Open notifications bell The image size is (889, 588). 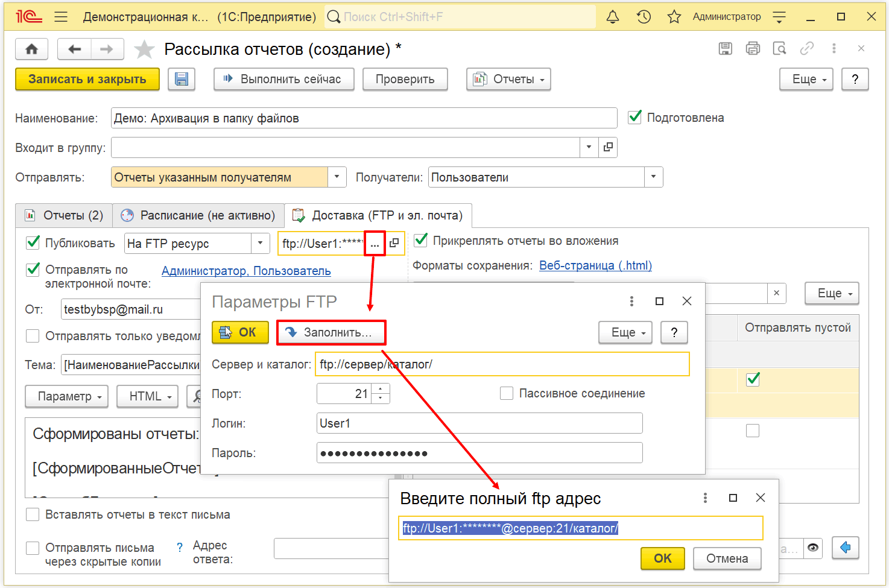(613, 17)
